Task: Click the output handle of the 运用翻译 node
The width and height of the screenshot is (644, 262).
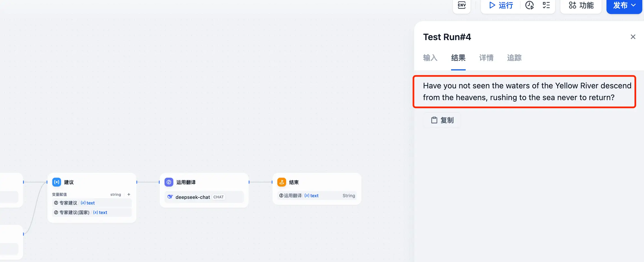Action: [249, 182]
